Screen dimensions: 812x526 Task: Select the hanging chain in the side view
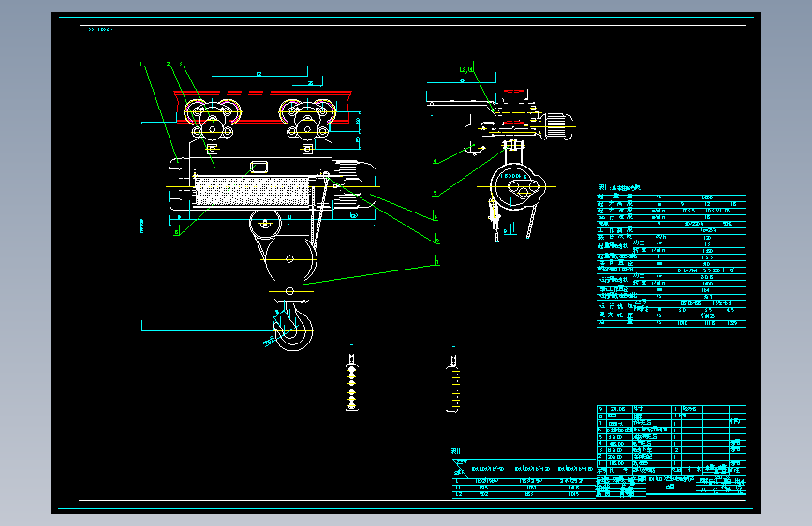(x=529, y=224)
